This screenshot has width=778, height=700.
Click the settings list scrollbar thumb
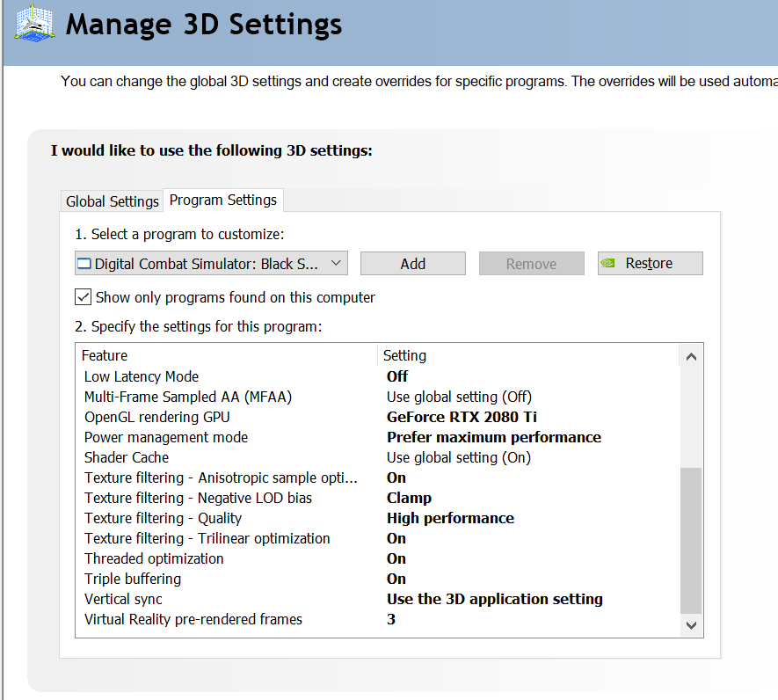pos(691,541)
